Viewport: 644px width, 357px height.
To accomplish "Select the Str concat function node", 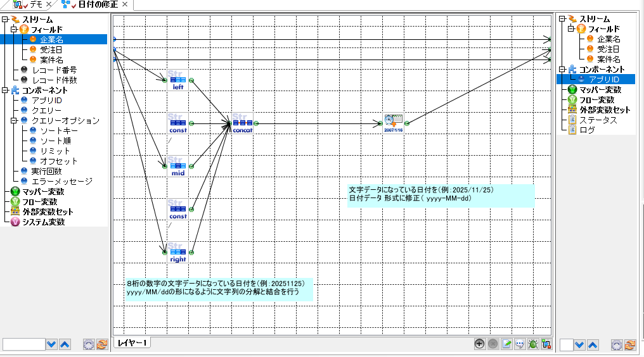I will pos(242,123).
